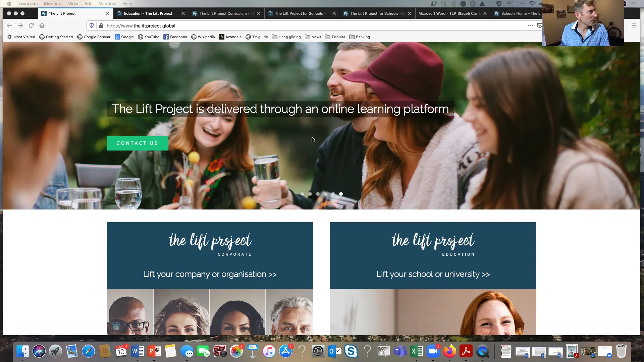Click the CONTACT US button

(x=137, y=143)
